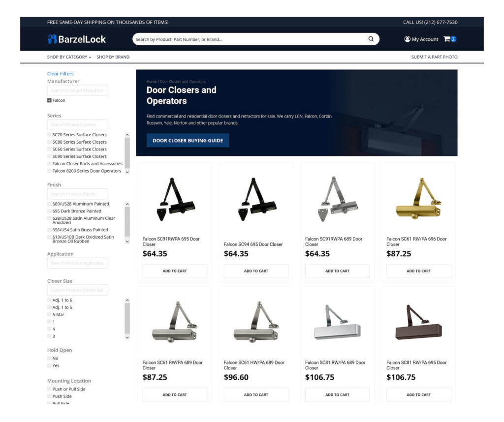Expand the Shop By Category dropdown
Viewport: 504px width, 422px height.
[x=69, y=57]
